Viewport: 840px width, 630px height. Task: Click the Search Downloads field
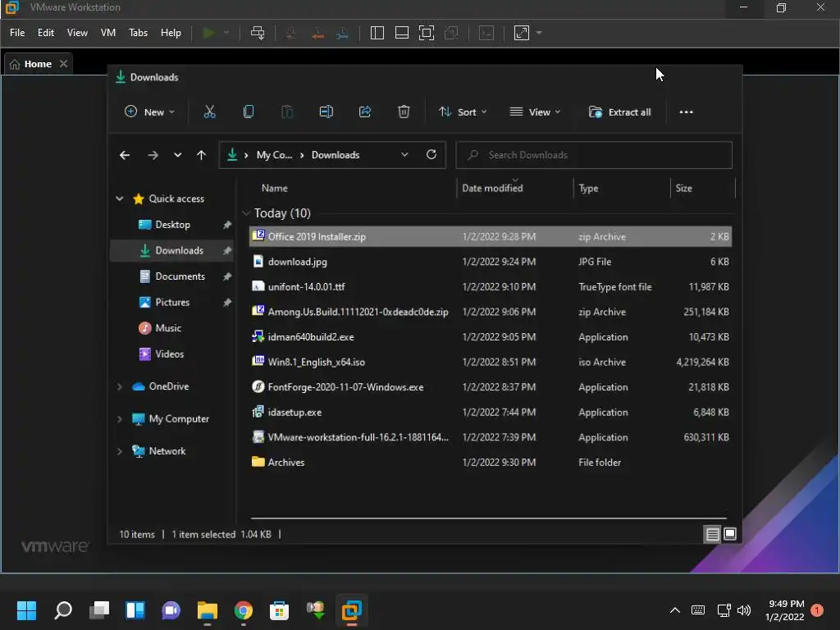click(x=594, y=155)
